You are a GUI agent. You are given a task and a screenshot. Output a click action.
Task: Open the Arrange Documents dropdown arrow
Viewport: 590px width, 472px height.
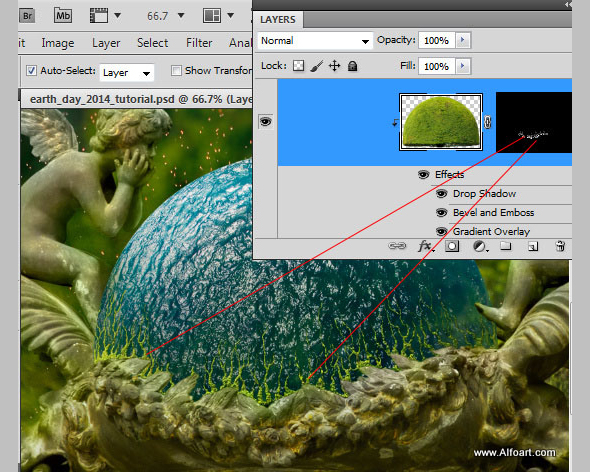230,15
